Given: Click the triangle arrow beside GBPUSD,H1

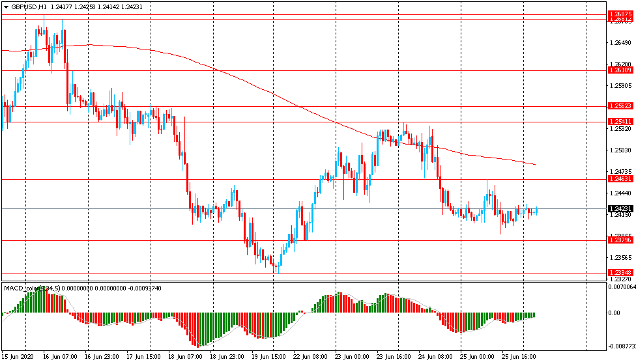Looking at the screenshot, I should [x=6, y=7].
